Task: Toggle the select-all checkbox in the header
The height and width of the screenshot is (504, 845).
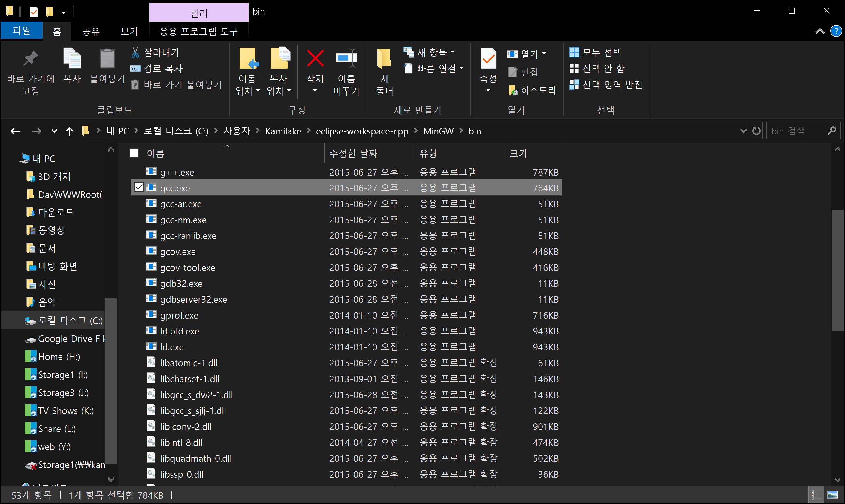Action: 134,153
